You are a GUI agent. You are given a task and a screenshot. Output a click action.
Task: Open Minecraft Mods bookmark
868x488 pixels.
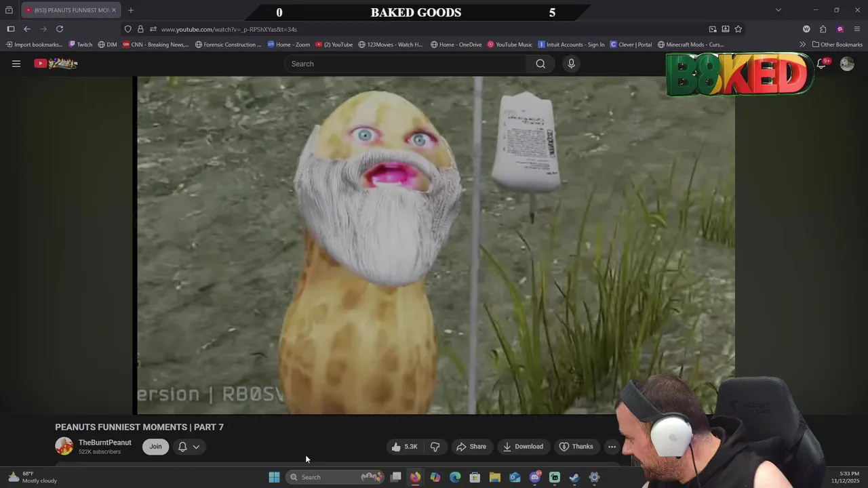[691, 45]
